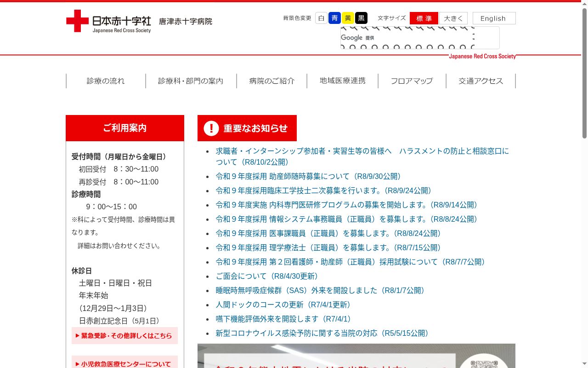This screenshot has height=368, width=588.
Task: Open the 人間ドックのコースの更新 link
Action: point(285,305)
